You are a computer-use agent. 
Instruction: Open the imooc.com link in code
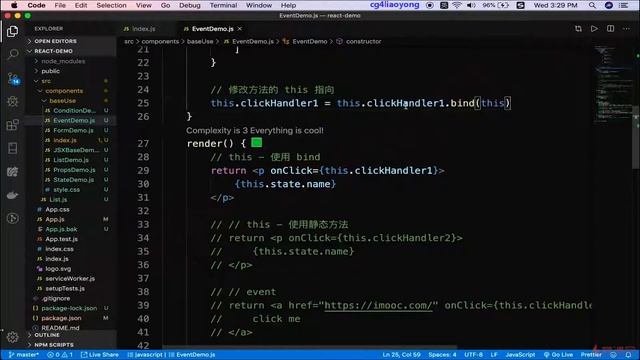coord(378,305)
